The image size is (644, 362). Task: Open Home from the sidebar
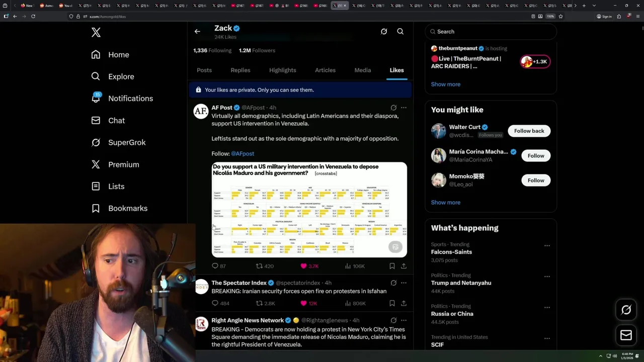pos(110,54)
